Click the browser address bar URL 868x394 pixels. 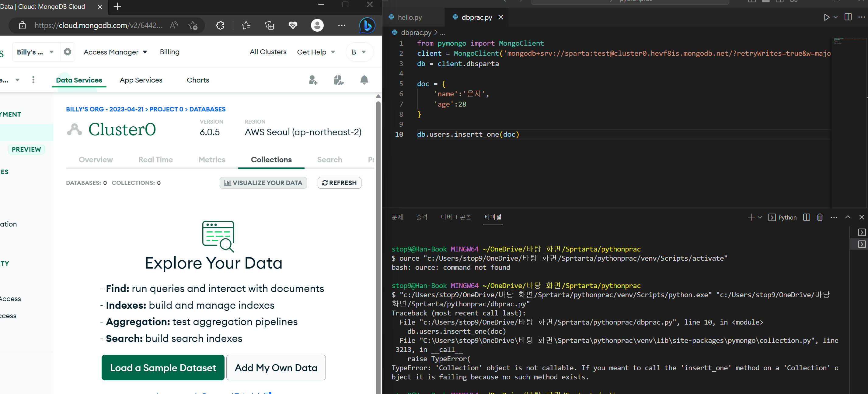coord(98,25)
